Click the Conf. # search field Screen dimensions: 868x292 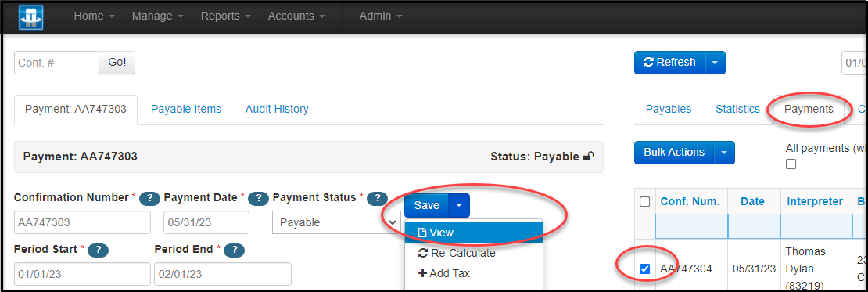point(56,63)
